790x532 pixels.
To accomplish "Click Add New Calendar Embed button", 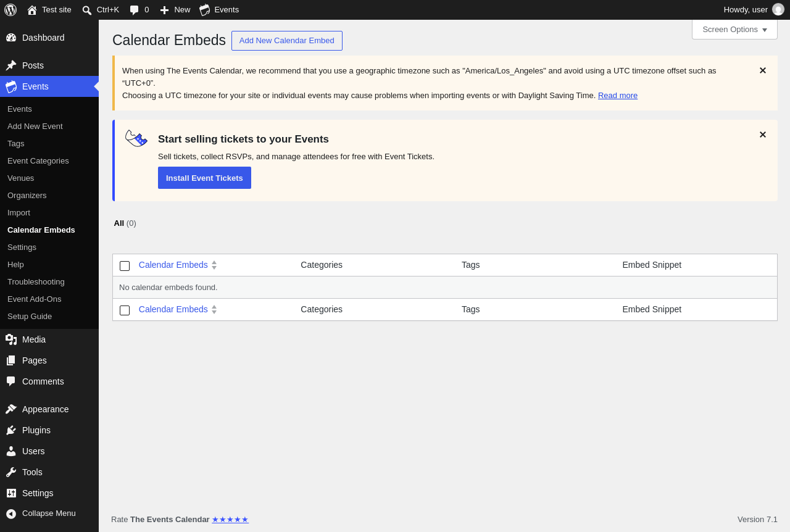I will pyautogui.click(x=287, y=41).
